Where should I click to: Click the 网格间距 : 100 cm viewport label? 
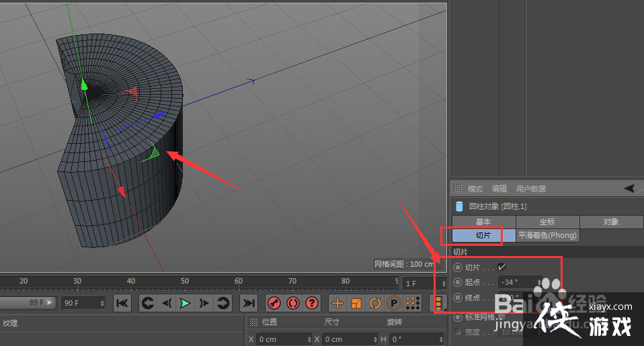click(x=404, y=264)
